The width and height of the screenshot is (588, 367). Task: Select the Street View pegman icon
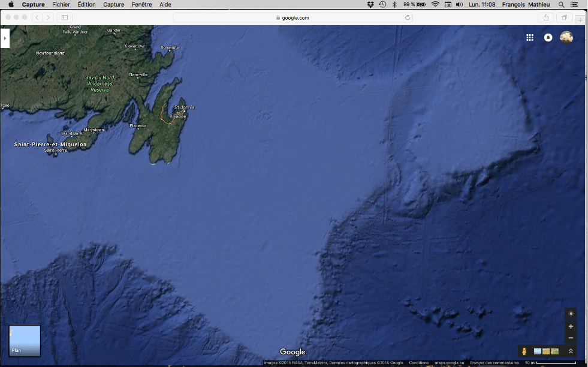pyautogui.click(x=524, y=351)
